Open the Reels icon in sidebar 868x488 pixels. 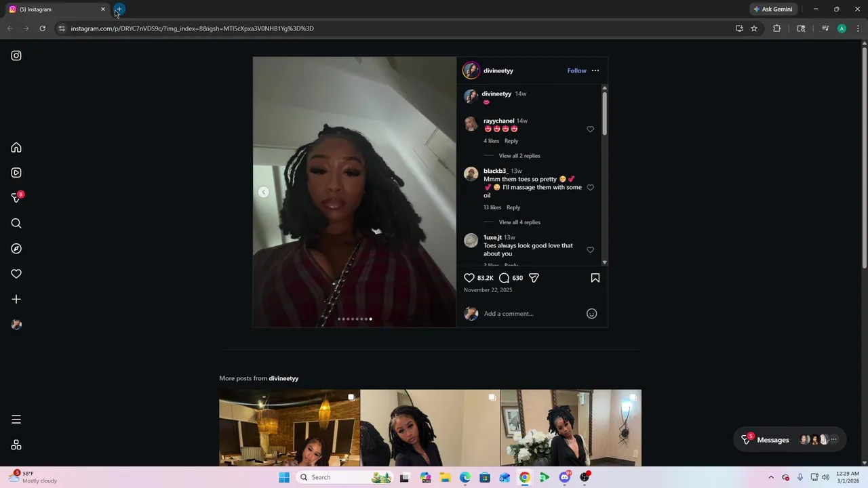tap(16, 173)
